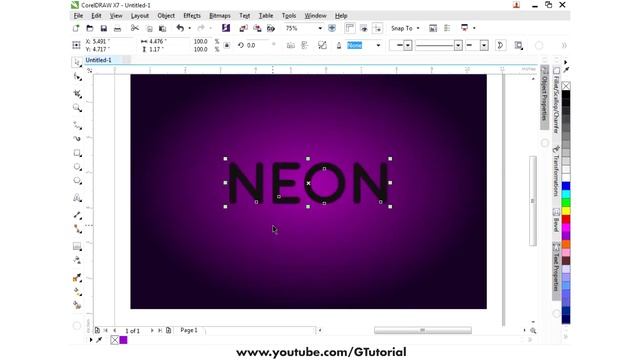
Task: Pick the red palette swatch
Action: click(566, 220)
